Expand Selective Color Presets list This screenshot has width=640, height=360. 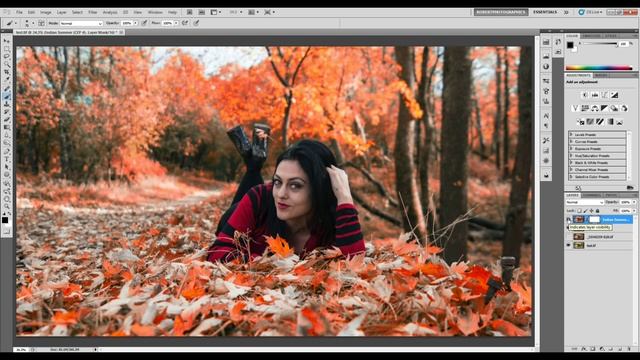[597, 177]
